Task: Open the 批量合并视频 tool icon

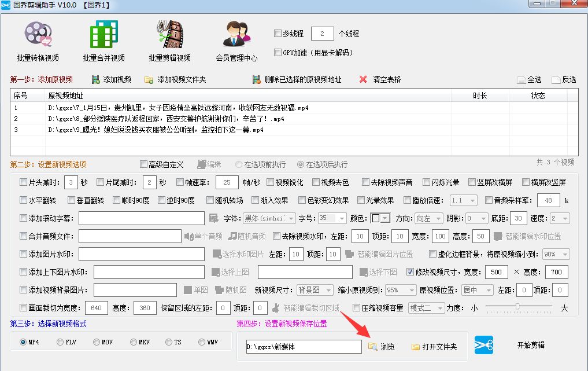Action: pos(104,34)
